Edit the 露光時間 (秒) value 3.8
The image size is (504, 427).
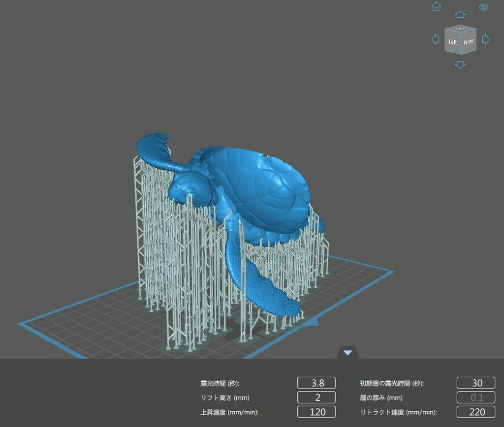[x=316, y=383]
